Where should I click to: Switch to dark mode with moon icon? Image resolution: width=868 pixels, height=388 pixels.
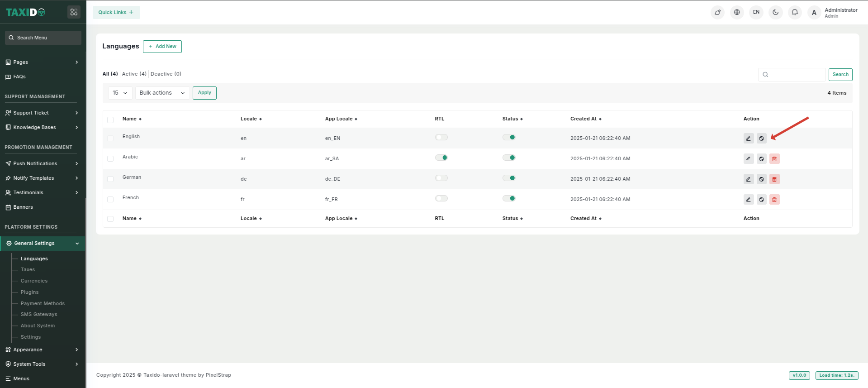[775, 12]
